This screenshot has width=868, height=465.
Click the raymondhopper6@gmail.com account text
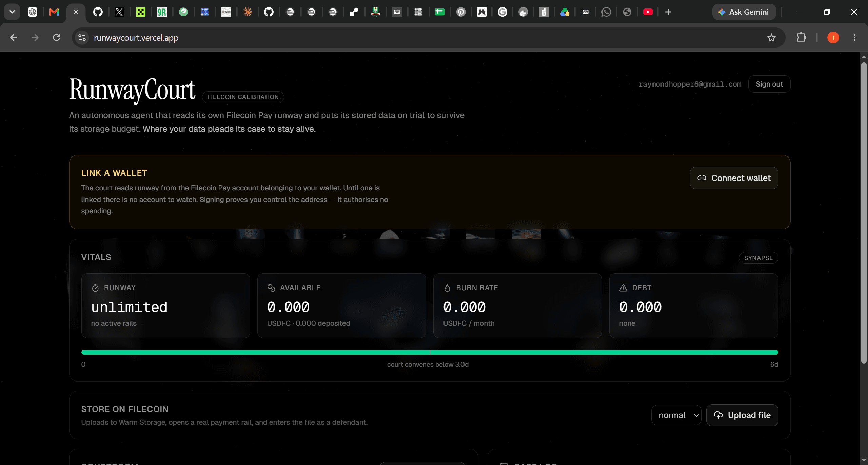(690, 84)
